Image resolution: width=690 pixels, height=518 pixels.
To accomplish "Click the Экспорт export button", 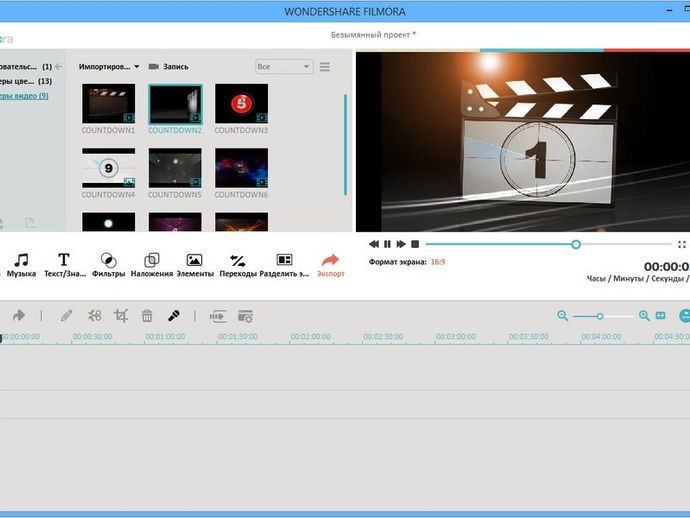I will point(330,265).
